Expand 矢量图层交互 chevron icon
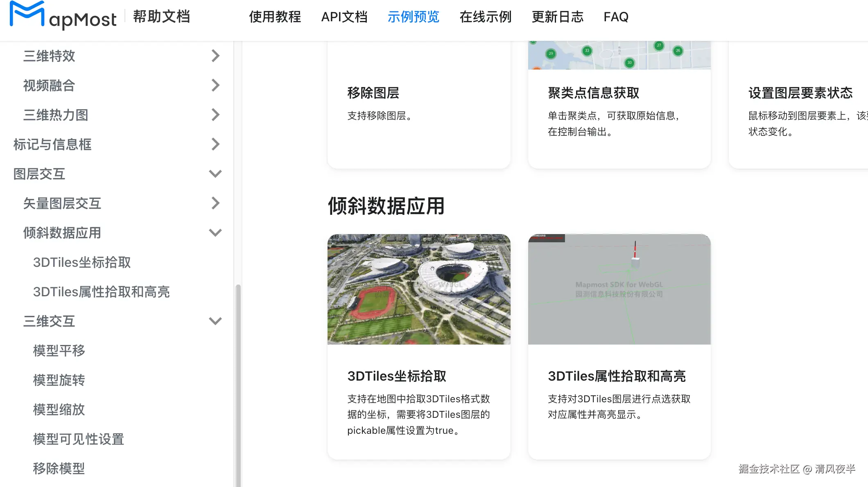This screenshot has width=868, height=487. [215, 203]
